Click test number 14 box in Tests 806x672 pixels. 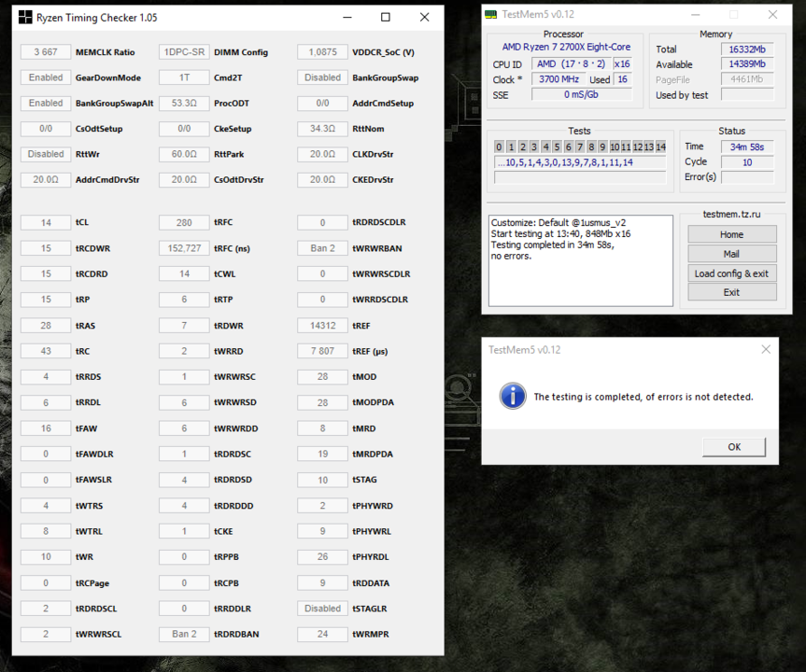pyautogui.click(x=660, y=147)
